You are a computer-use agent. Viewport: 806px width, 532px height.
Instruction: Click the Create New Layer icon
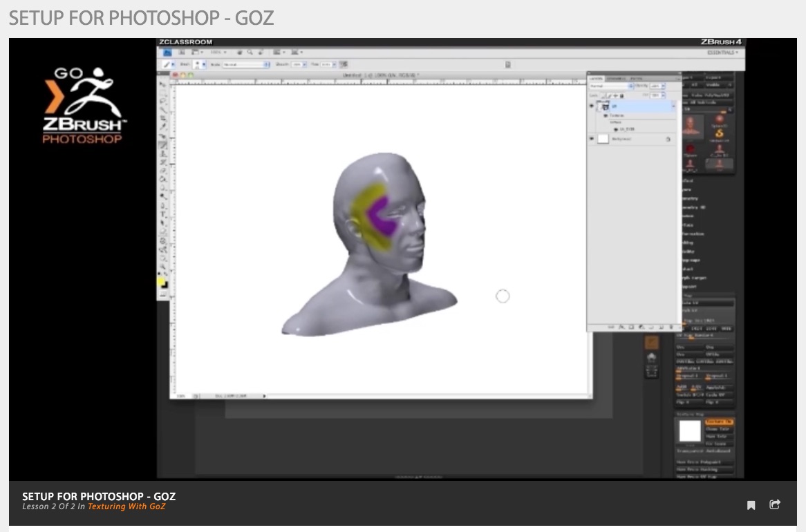coord(661,327)
